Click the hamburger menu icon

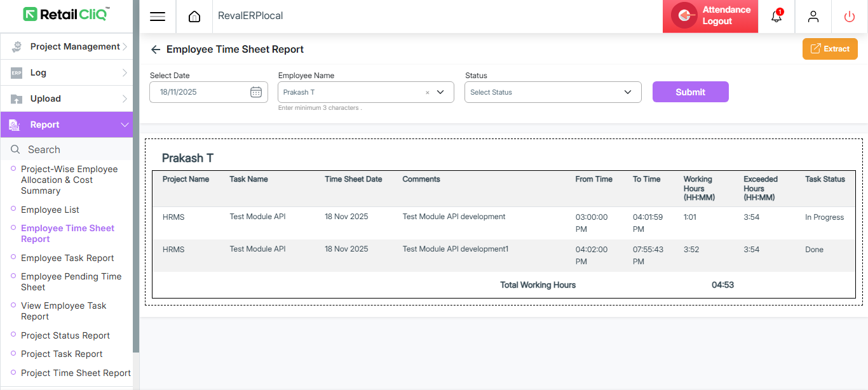[x=158, y=17]
